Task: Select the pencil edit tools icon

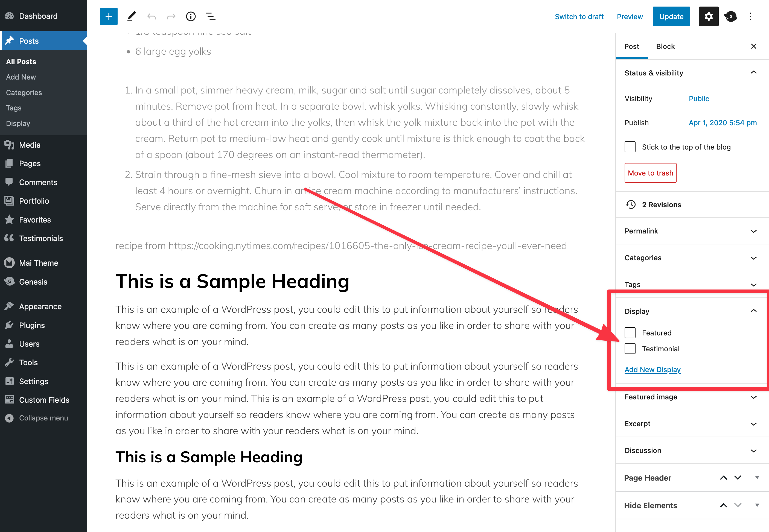Action: (131, 16)
